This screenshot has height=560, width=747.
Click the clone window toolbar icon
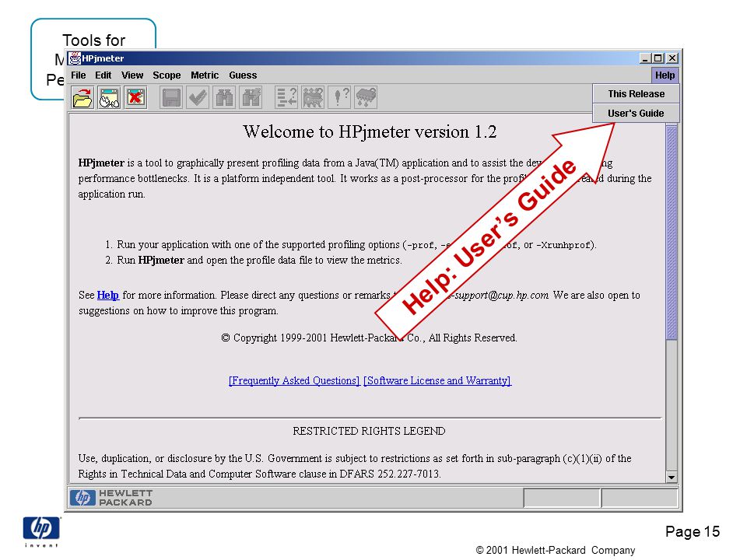coord(109,98)
